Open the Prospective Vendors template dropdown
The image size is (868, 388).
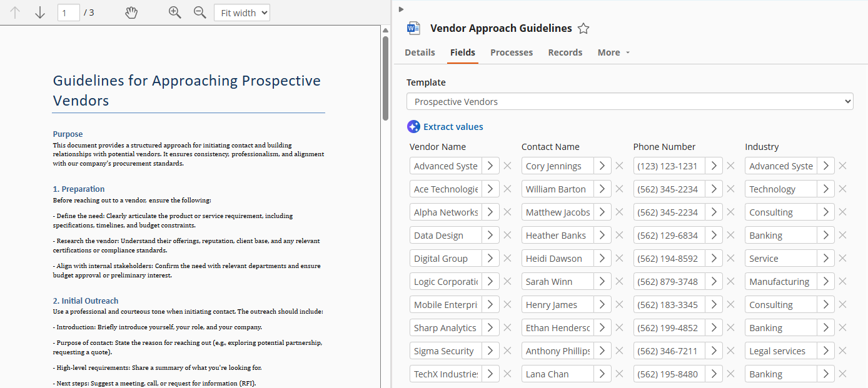[629, 101]
